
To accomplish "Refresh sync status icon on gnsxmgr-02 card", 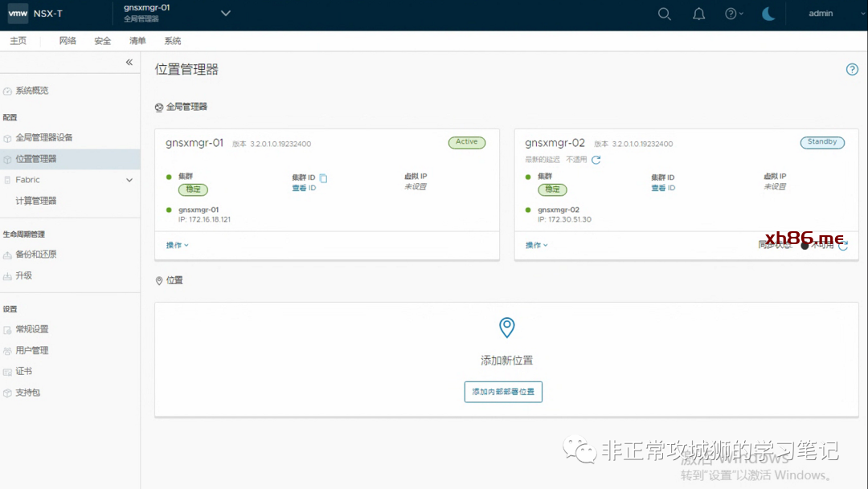I will (843, 246).
